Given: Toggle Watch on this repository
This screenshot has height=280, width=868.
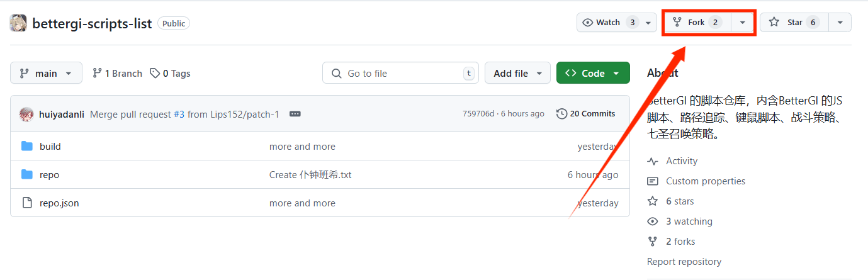Looking at the screenshot, I should point(609,23).
